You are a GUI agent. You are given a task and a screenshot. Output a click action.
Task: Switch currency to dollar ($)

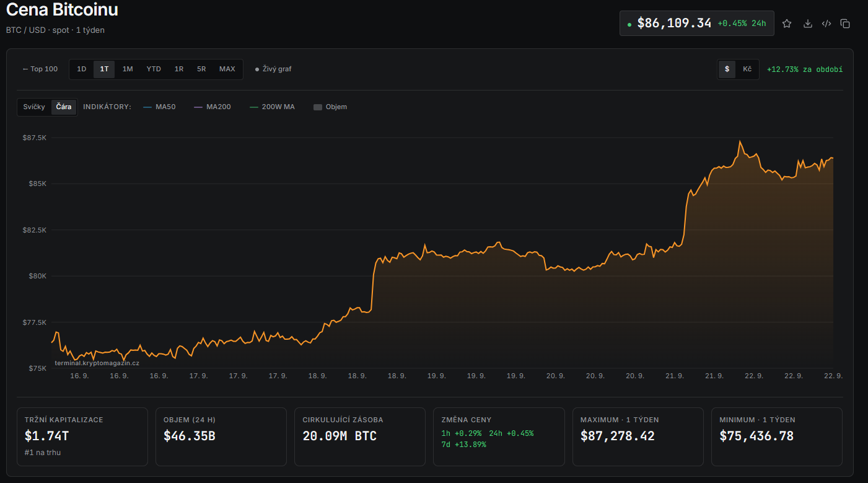[x=727, y=69]
